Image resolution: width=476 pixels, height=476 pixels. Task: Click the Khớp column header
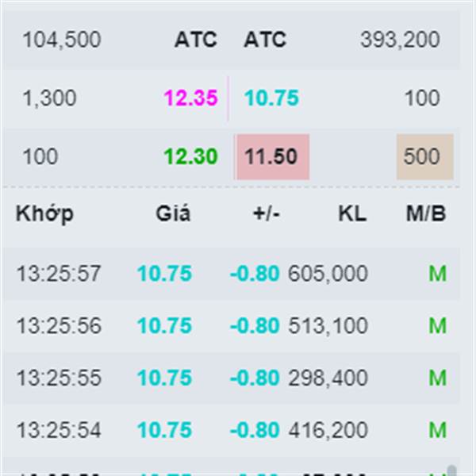click(x=44, y=213)
